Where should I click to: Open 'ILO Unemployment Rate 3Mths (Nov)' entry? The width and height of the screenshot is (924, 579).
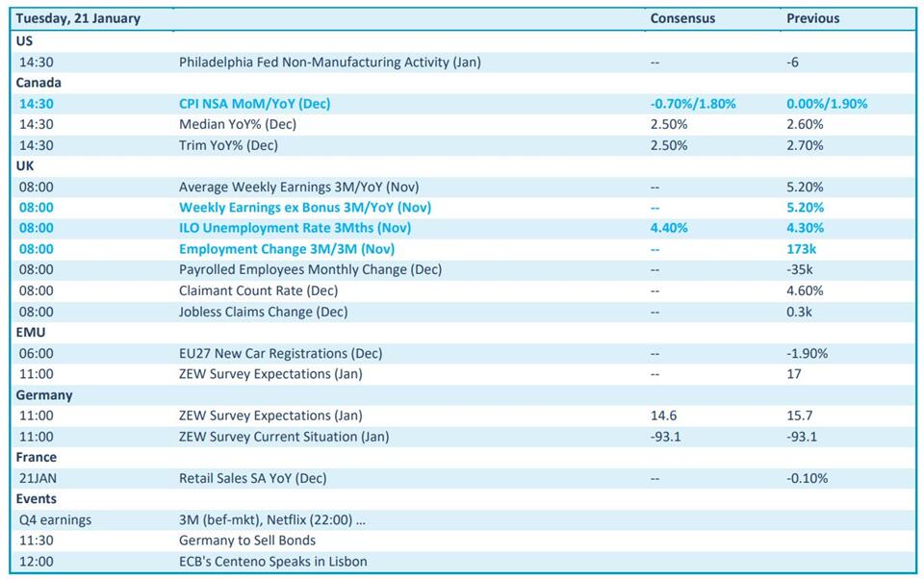tap(295, 228)
